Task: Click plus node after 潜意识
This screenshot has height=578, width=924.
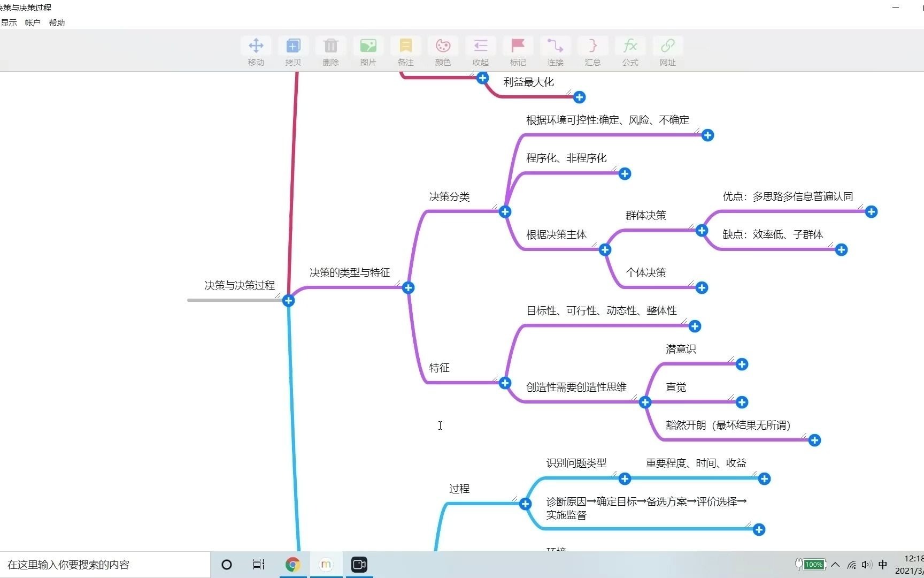Action: (x=742, y=364)
